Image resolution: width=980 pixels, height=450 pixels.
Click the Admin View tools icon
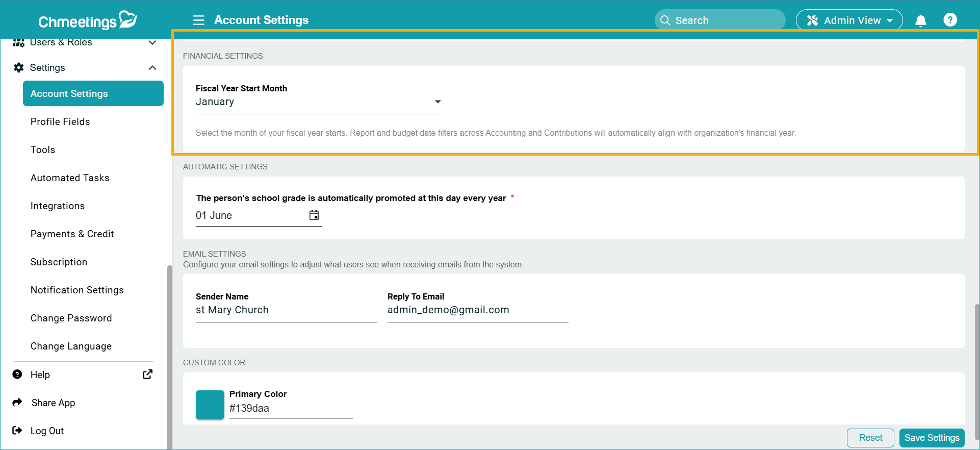pyautogui.click(x=812, y=20)
